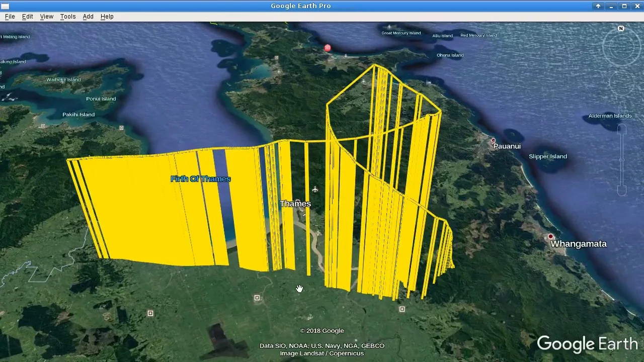Click the Firth Of Thames label
The image size is (644, 362).
pos(200,179)
